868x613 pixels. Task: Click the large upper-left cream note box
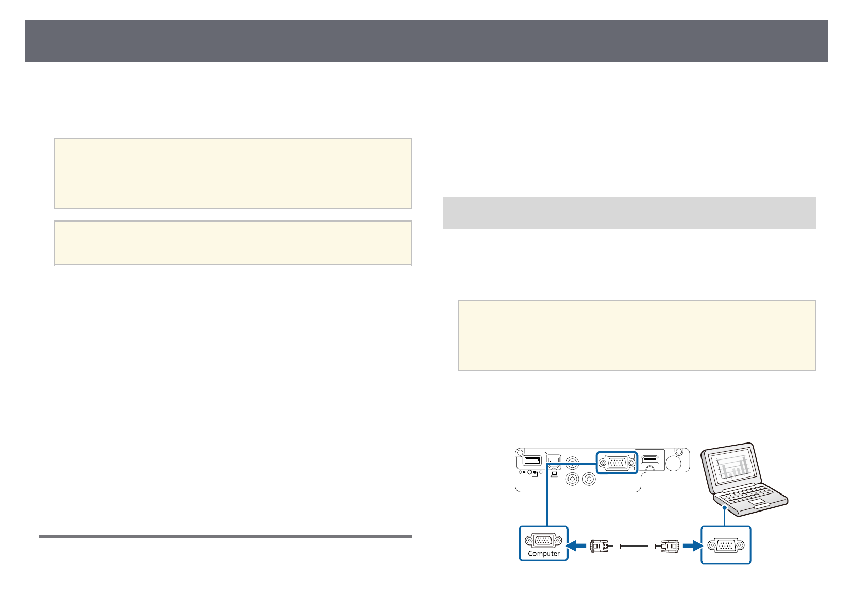233,173
